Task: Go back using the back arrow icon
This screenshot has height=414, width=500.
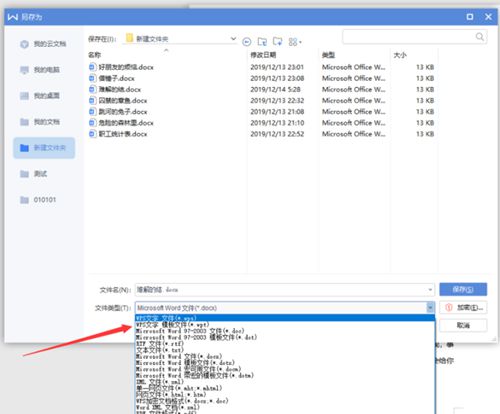Action: click(247, 42)
